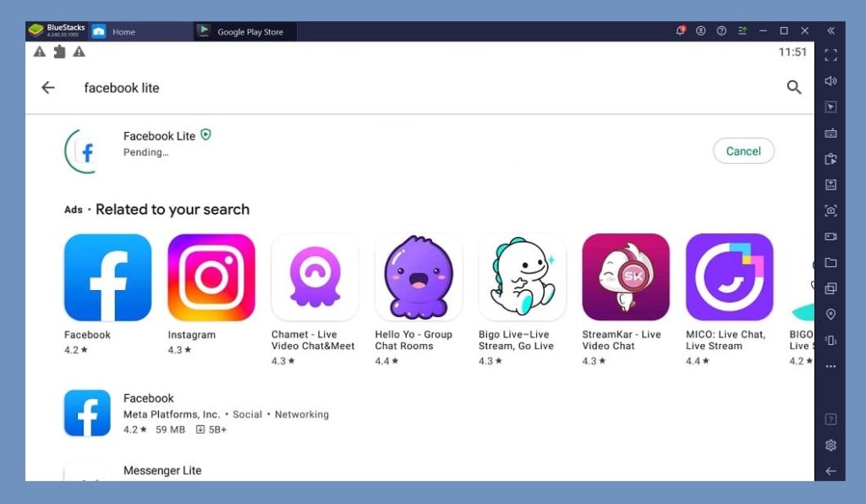Click the first warning triangle status icon

pos(39,52)
